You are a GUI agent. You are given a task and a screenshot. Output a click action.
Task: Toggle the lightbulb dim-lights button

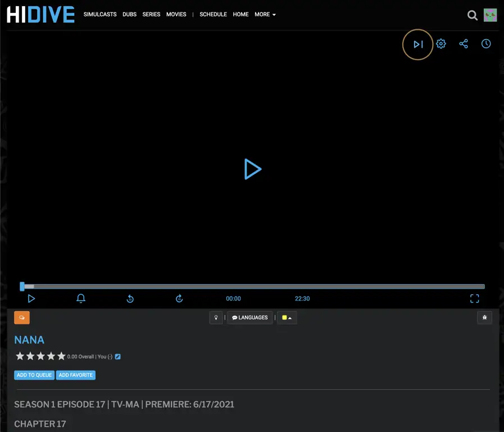point(216,317)
